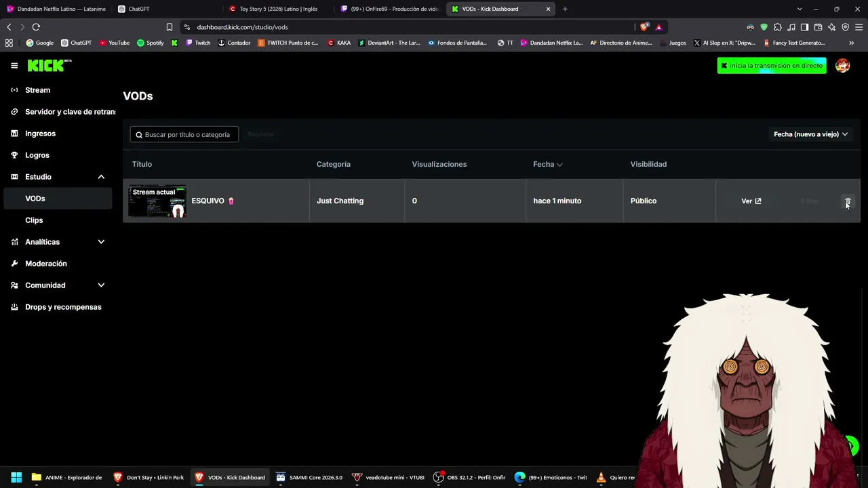Open the Google bookmark

coord(39,43)
